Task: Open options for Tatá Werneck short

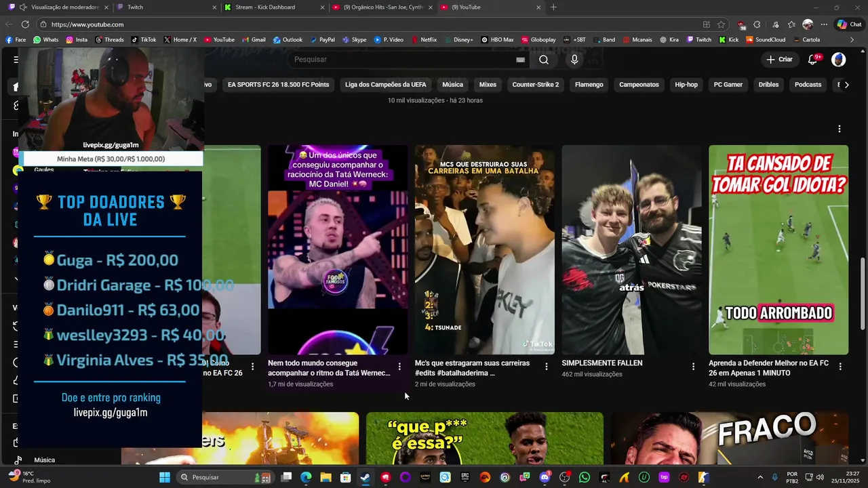Action: [x=399, y=367]
